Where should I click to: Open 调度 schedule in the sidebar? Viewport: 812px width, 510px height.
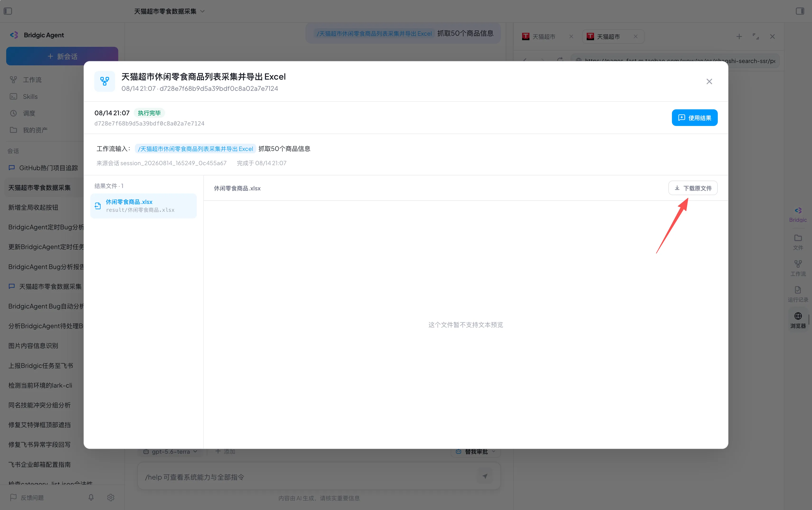coord(29,113)
